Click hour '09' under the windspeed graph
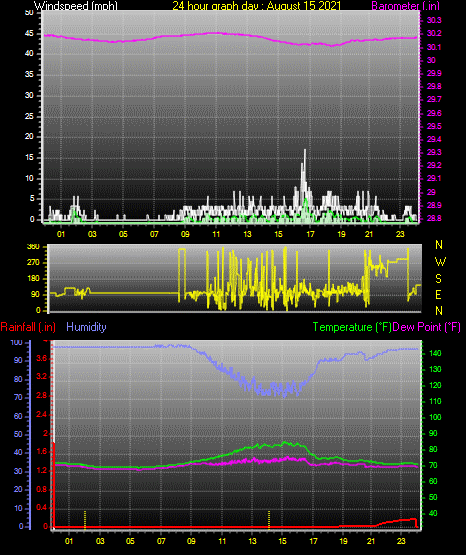Screen dimensions: 466x555 pos(185,234)
